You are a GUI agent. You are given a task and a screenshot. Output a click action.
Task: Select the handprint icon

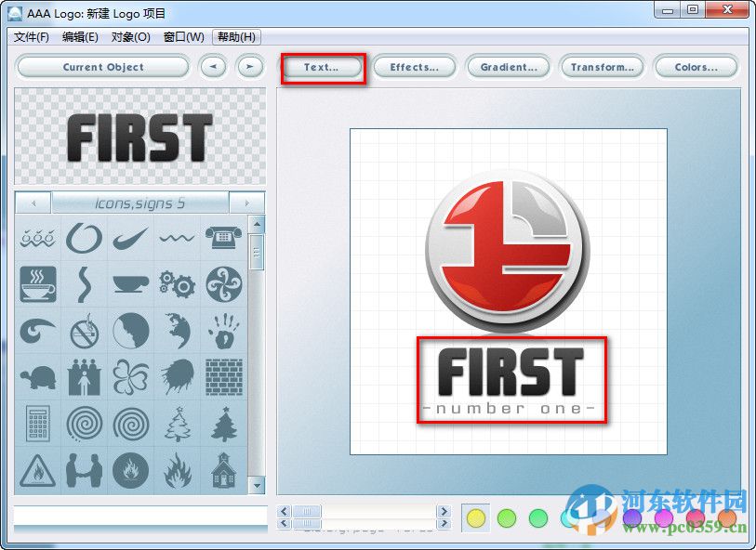[224, 331]
